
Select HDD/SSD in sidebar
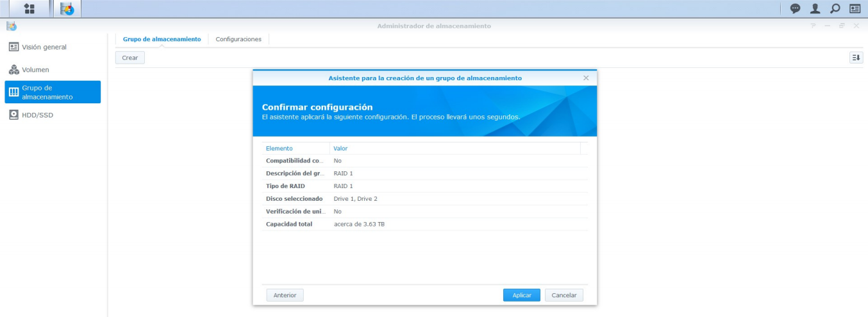pyautogui.click(x=53, y=115)
